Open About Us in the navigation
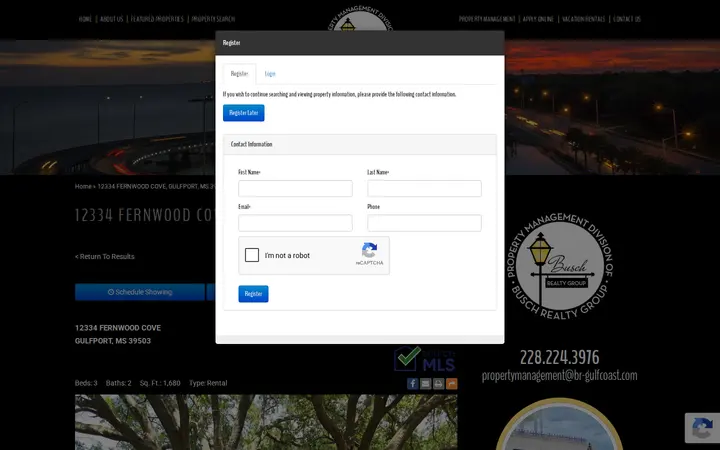The image size is (720, 450). click(112, 19)
